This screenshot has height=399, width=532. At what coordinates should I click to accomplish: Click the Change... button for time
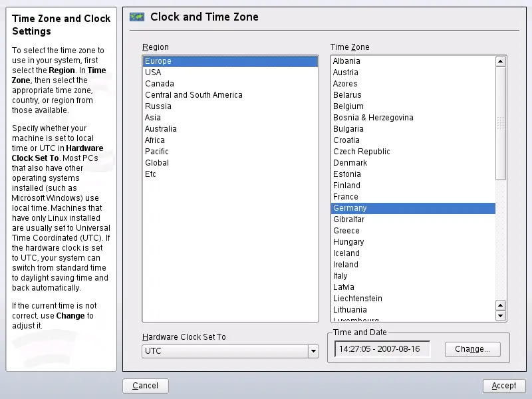tap(472, 349)
